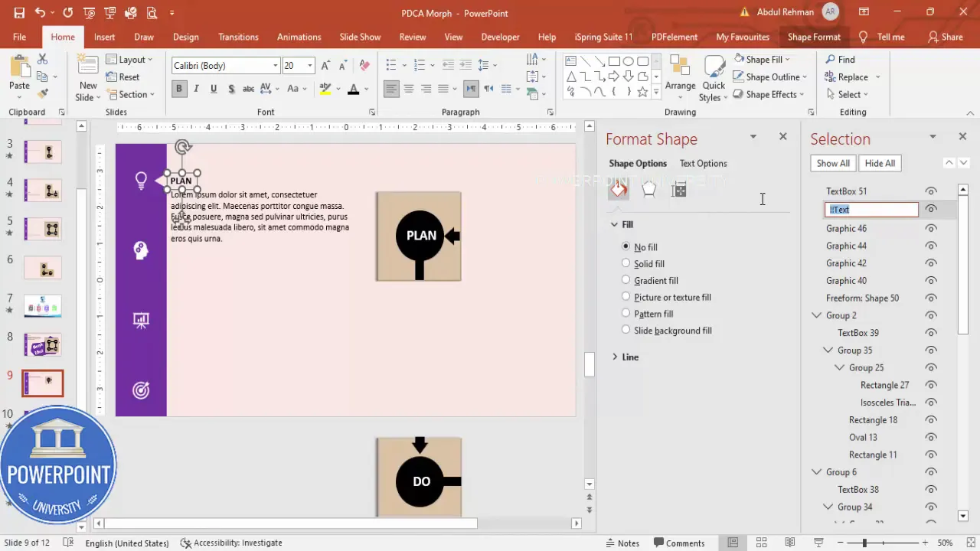Select the No fill radio option
Image resolution: width=980 pixels, height=551 pixels.
626,246
